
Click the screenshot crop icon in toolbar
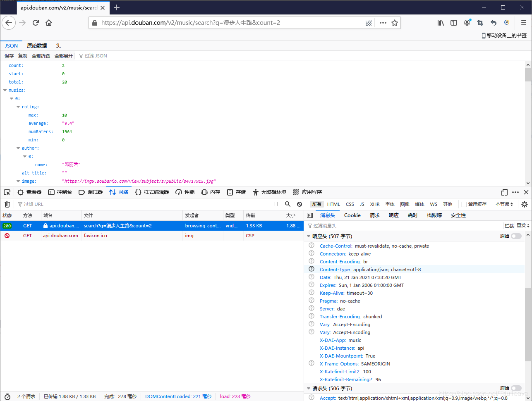[x=480, y=23]
